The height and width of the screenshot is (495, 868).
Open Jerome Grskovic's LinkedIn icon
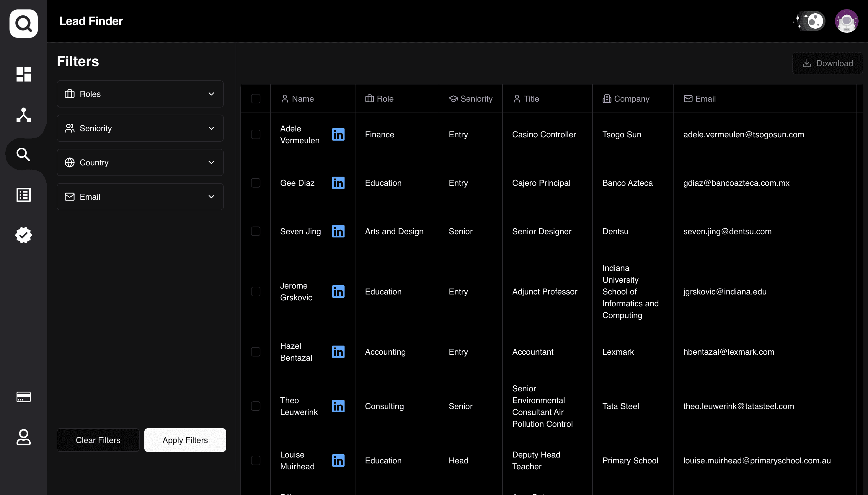338,291
